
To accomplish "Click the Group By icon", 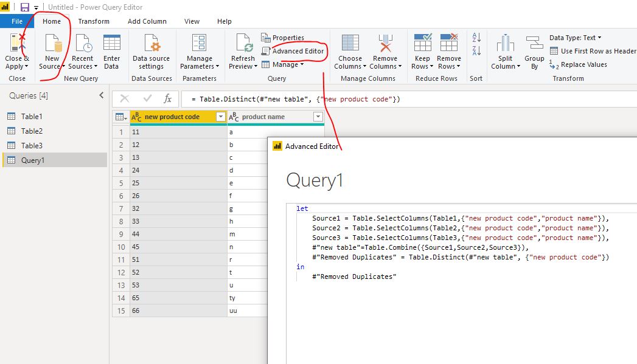I will click(534, 43).
